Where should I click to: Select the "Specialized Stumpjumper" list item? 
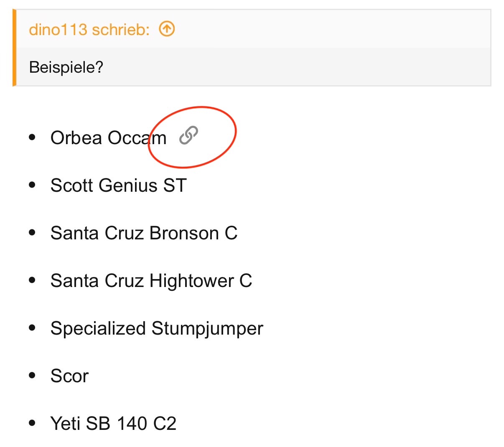(157, 328)
